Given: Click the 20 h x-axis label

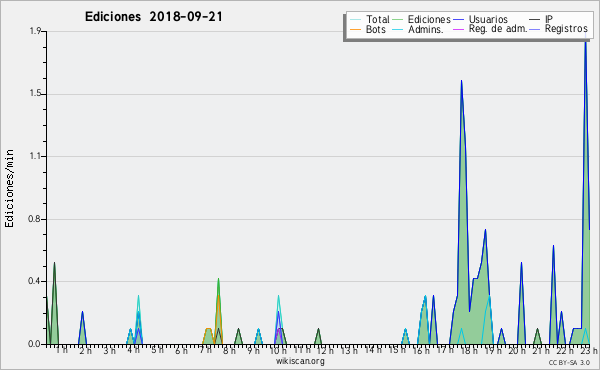Looking at the screenshot, I should (517, 350).
